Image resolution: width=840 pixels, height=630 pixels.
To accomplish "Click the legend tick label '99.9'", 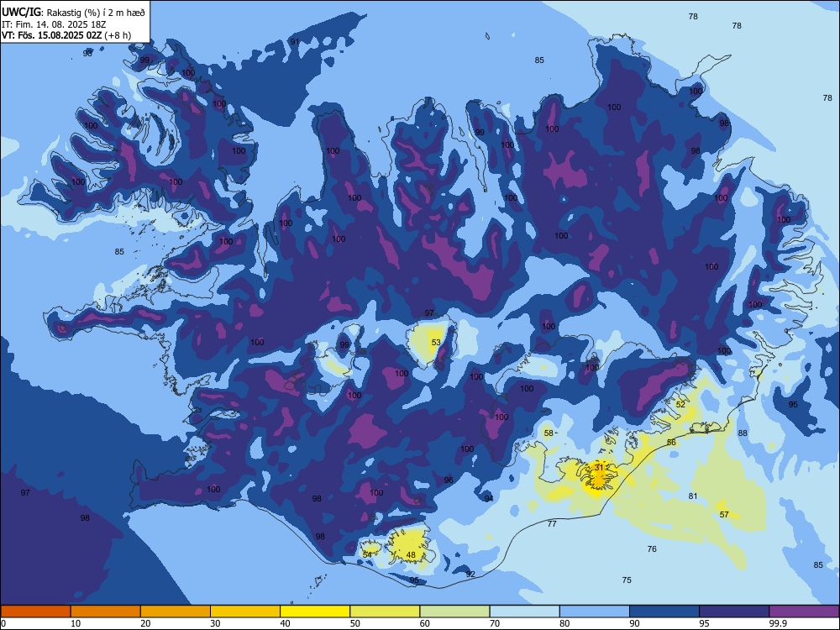I will [x=778, y=623].
